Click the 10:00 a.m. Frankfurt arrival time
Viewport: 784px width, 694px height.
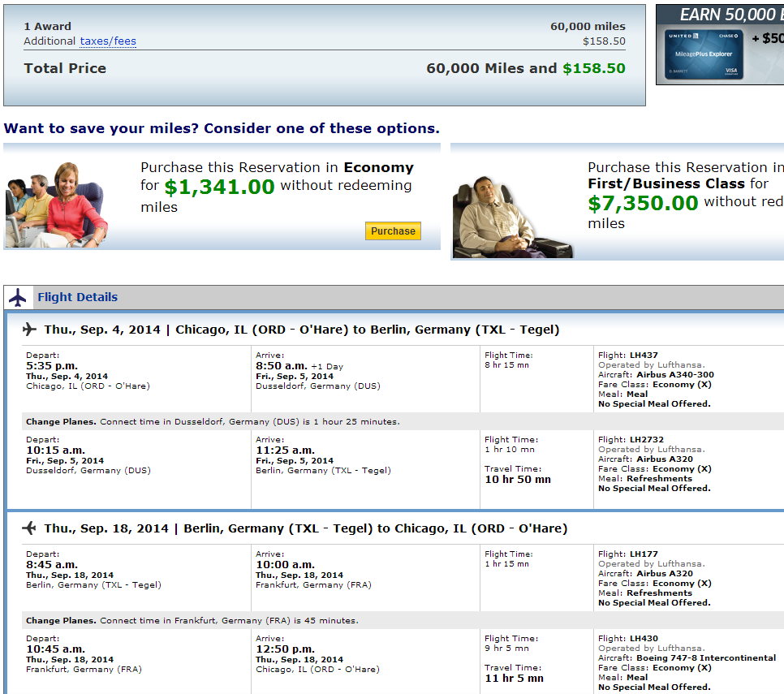click(x=285, y=564)
